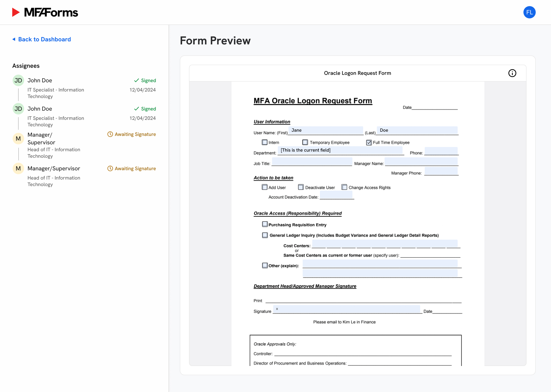Enable Purchasing Requisition Entry checkbox
This screenshot has height=392, width=551.
(265, 224)
